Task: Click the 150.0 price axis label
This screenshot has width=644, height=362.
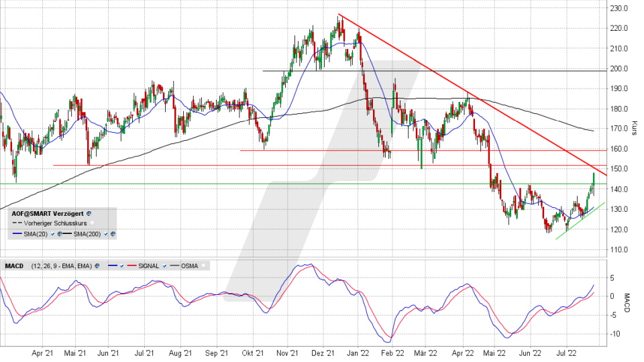Action: tap(619, 169)
